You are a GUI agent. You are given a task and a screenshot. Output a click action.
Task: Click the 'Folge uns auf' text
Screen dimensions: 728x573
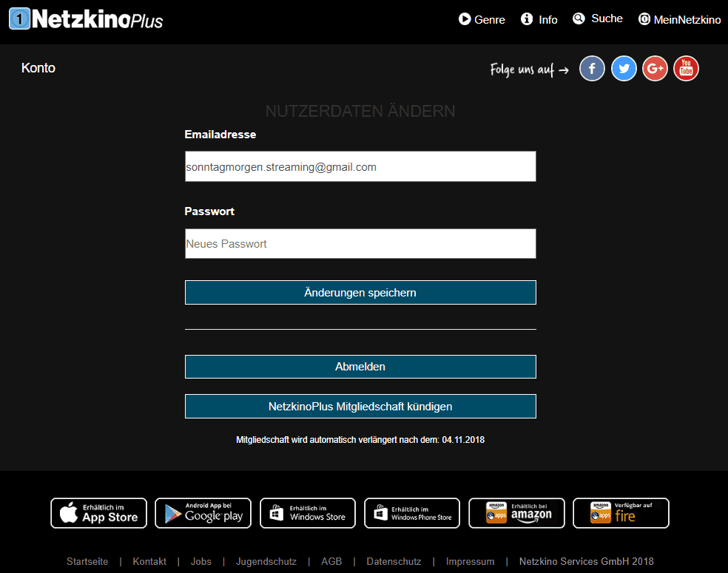(522, 69)
